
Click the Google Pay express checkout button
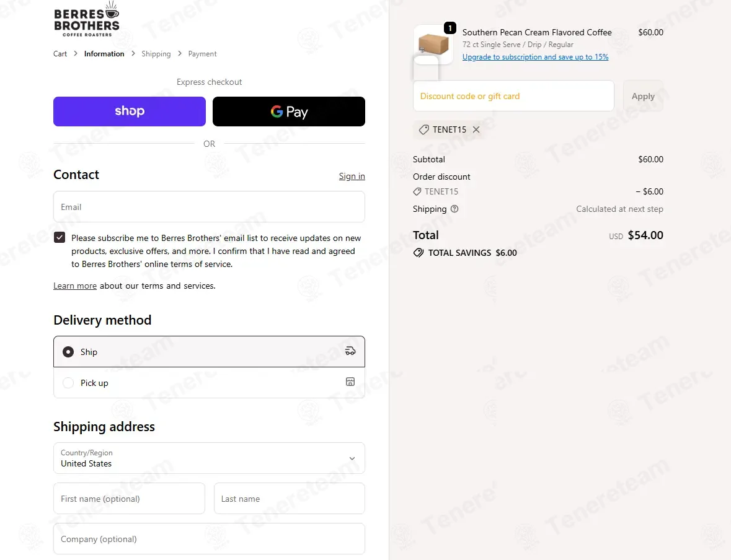tap(288, 112)
